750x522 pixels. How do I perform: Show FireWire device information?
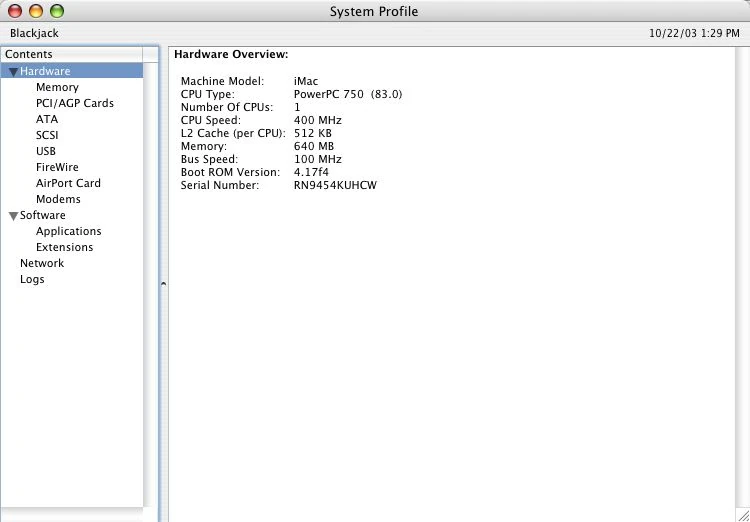point(57,167)
